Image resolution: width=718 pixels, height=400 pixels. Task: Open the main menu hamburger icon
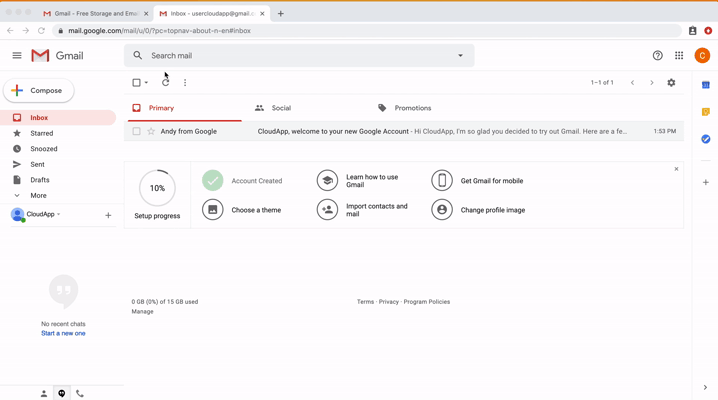17,56
